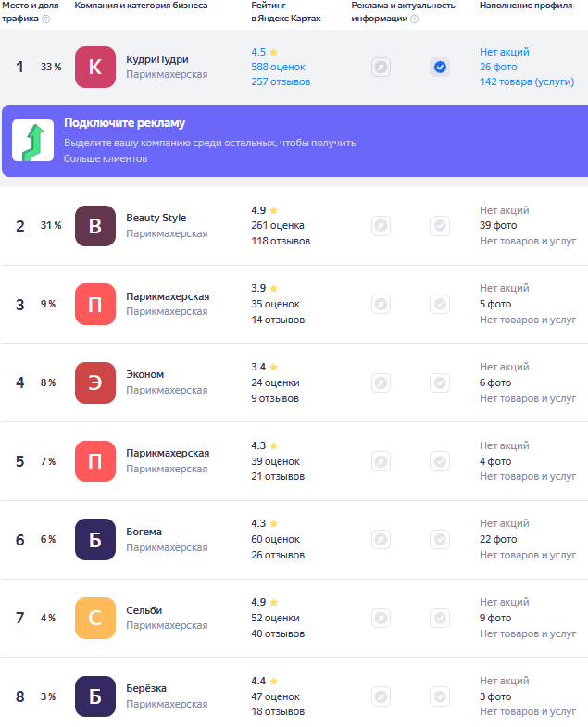Click the advertising indicator icon for Эконом
The height and width of the screenshot is (727, 588).
(381, 383)
